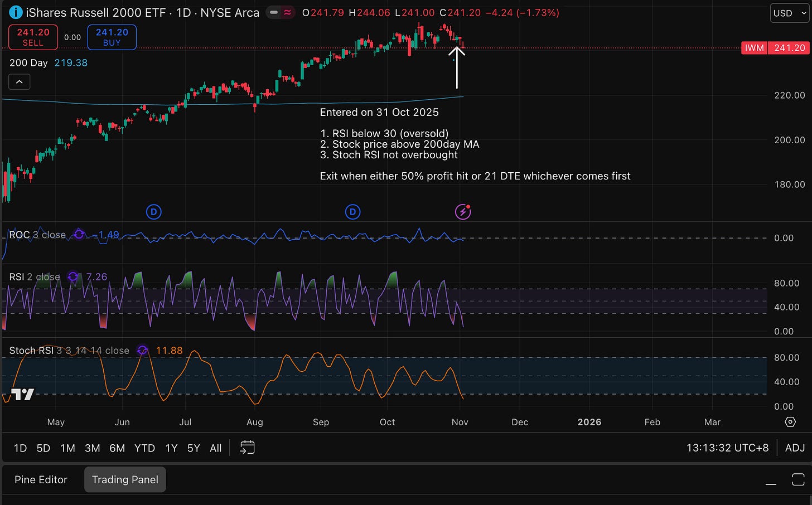Click the Stoch RSI value 11.88
Image resolution: width=812 pixels, height=505 pixels.
point(169,350)
